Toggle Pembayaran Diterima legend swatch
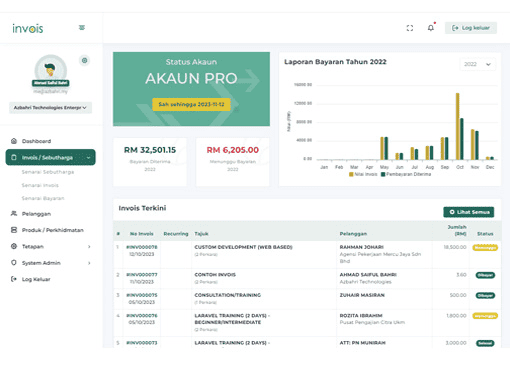This screenshot has height=380, width=510. coord(383,174)
